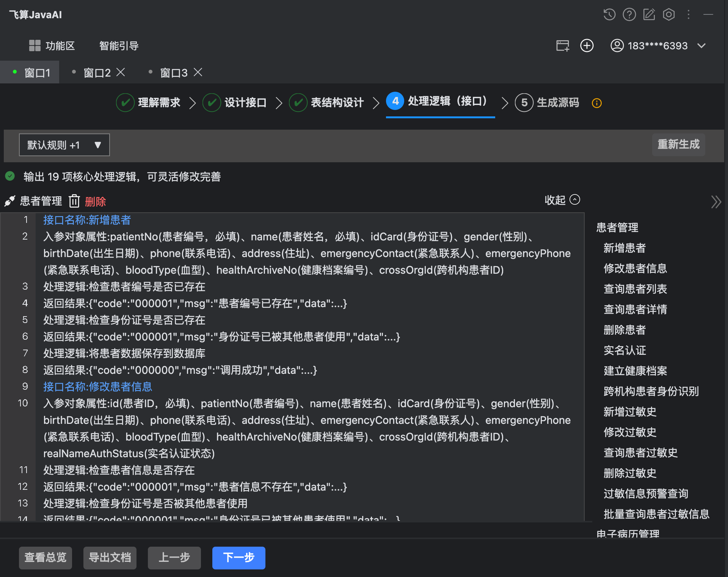Screen dimensions: 728x577
Task: Click line 处理逻辑:检查患者信息是否存在
Action: [x=119, y=470]
